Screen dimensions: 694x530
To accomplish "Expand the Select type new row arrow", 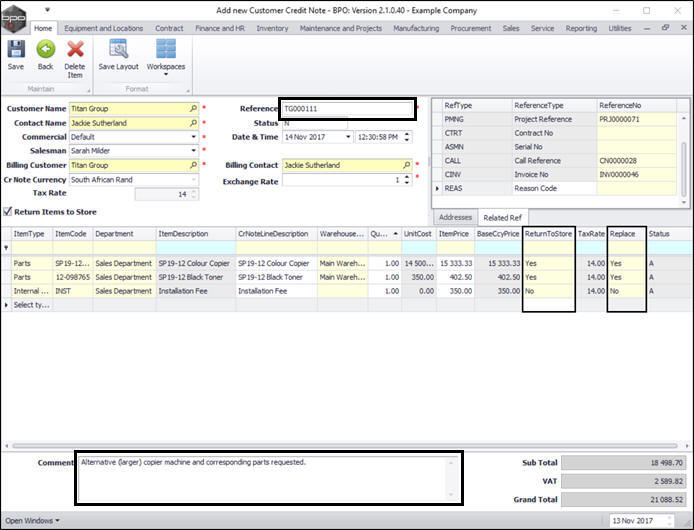I will pos(6,305).
